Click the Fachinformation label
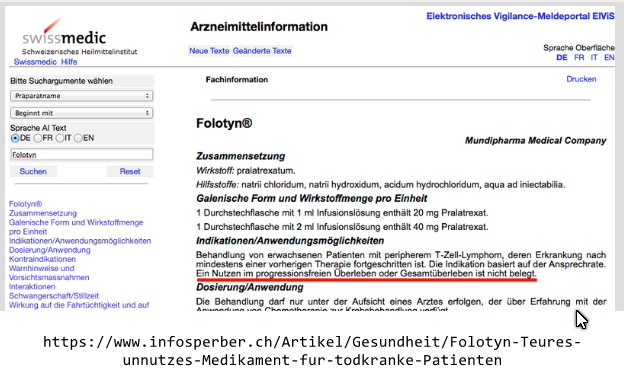Image resolution: width=624 pixels, height=391 pixels. click(237, 80)
